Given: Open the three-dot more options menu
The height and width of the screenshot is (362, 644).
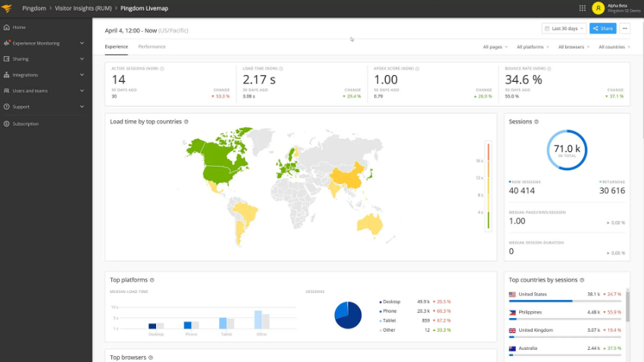Looking at the screenshot, I should click(x=625, y=28).
